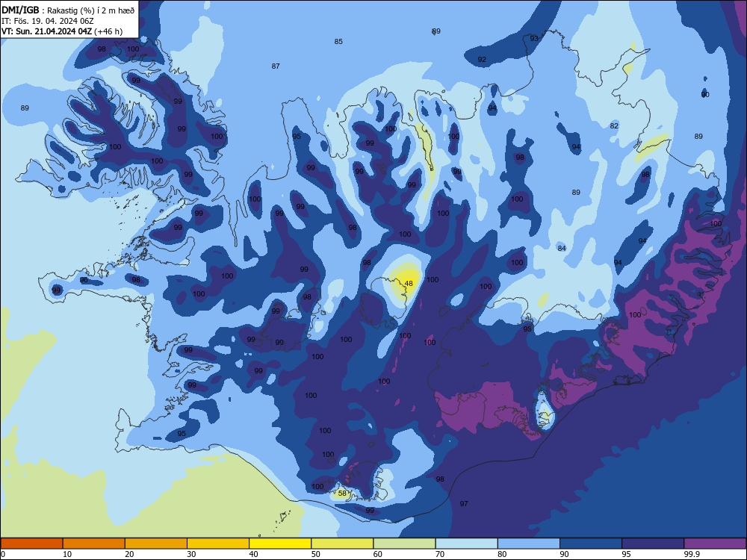This screenshot has width=747, height=560.
Task: Click the 50 label on the legend scale
Action: (x=316, y=554)
